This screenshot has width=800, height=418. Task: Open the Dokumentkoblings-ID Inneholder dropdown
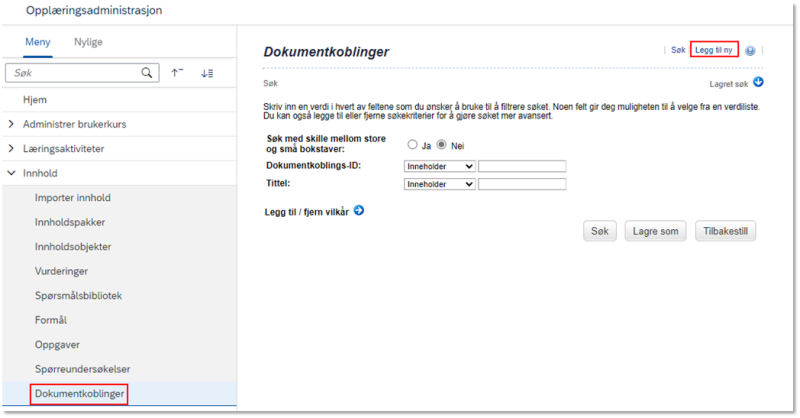pos(440,166)
